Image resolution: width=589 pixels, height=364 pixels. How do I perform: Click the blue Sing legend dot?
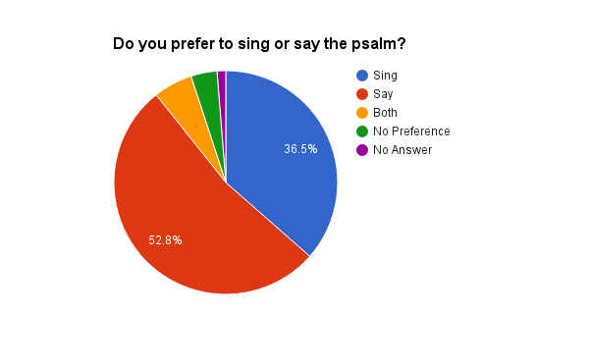(362, 76)
